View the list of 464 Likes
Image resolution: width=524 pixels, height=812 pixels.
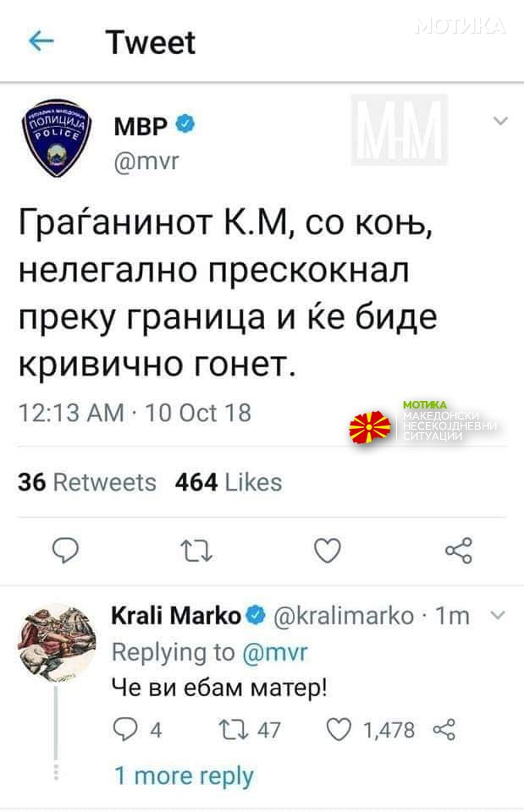(229, 483)
